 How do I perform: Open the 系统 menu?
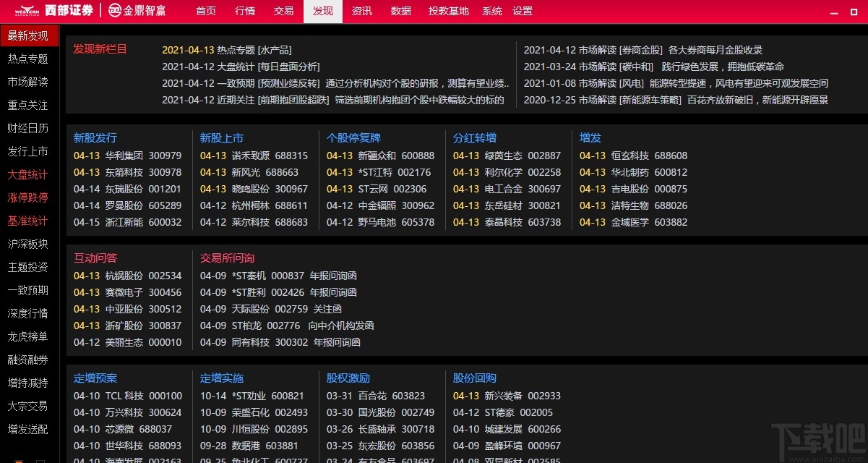coord(491,11)
